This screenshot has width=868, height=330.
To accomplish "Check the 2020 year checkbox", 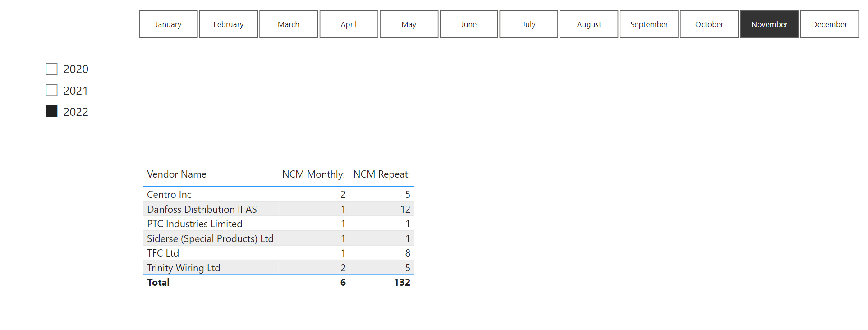I will coord(51,69).
